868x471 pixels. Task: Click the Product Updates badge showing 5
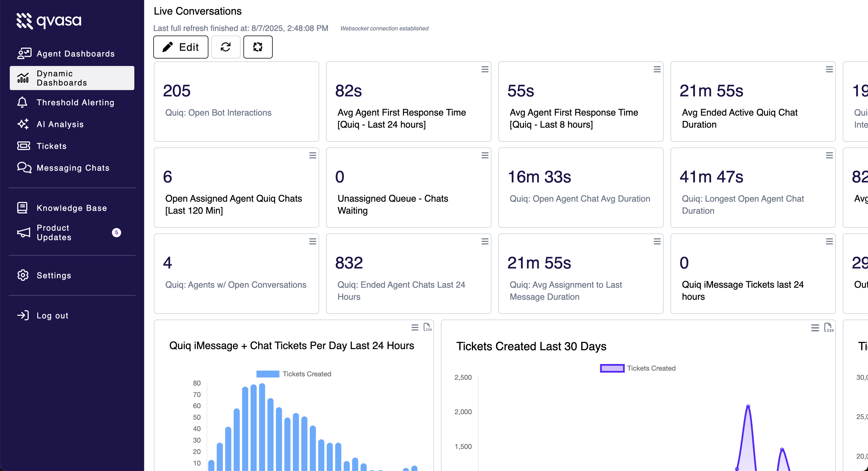[116, 232]
